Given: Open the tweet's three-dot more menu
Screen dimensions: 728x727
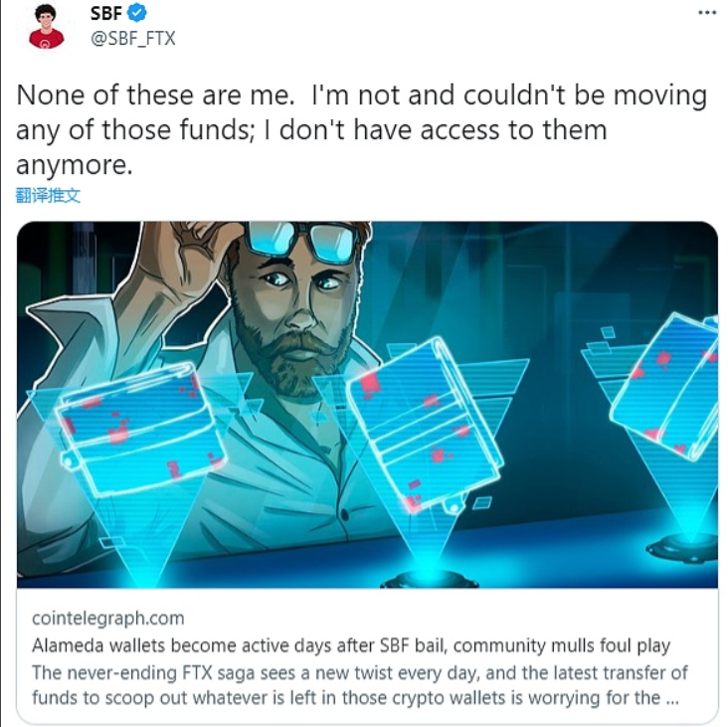Looking at the screenshot, I should (707, 13).
